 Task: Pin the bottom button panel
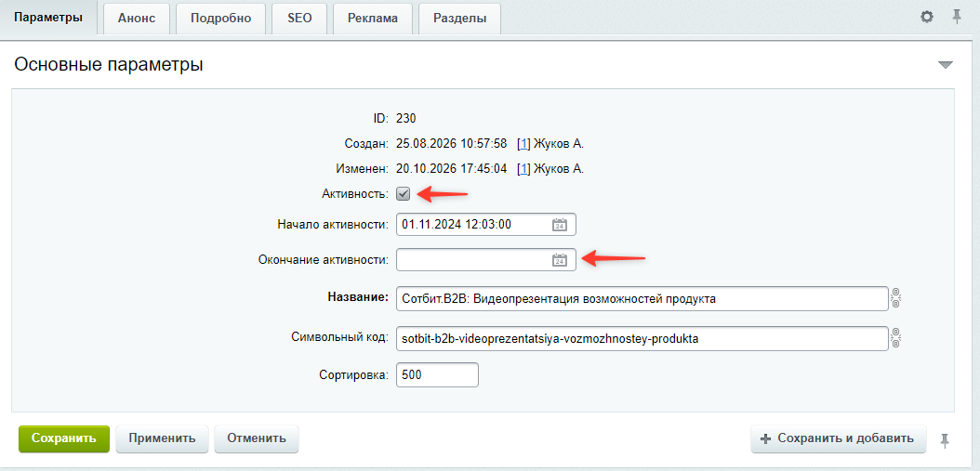point(945,439)
